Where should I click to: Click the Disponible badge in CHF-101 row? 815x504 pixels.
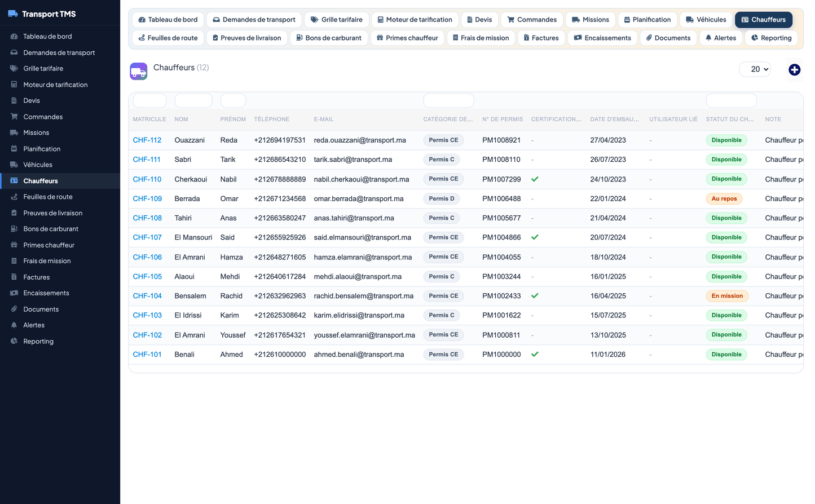point(726,355)
